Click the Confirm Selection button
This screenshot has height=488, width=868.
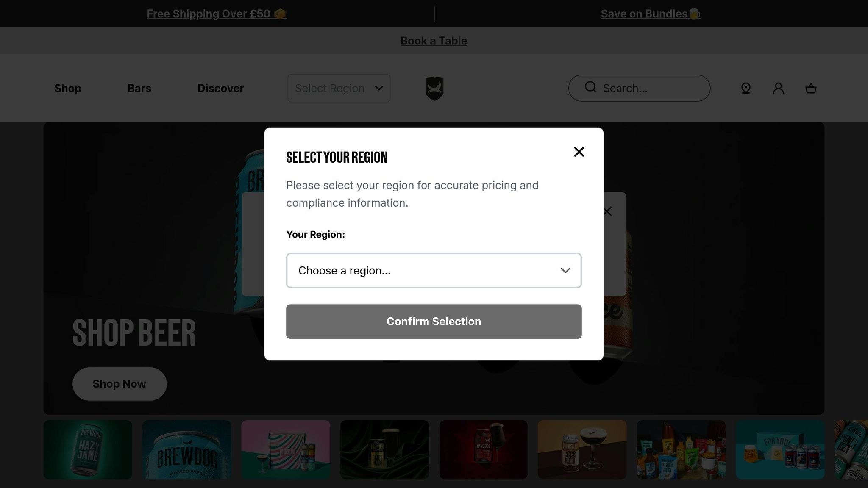point(434,322)
